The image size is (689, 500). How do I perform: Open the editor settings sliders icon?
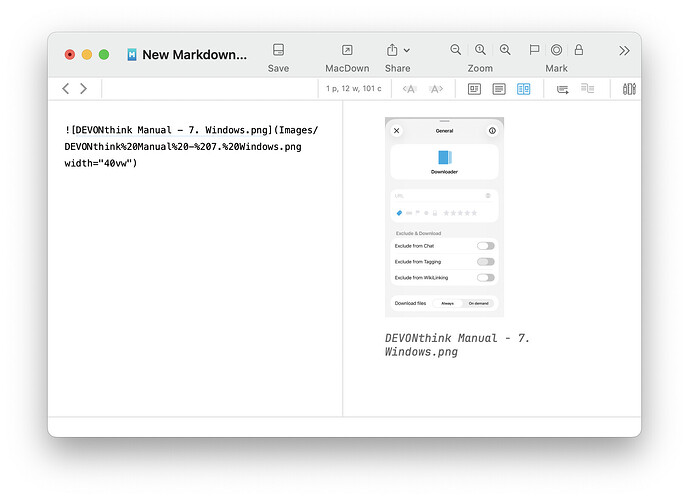(629, 89)
